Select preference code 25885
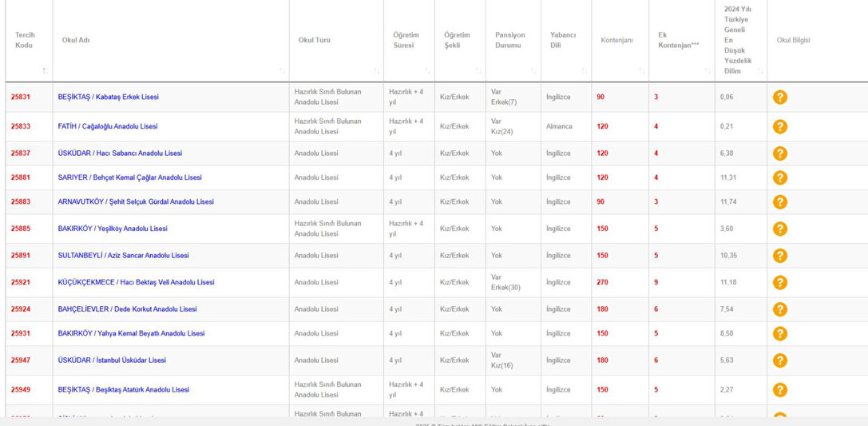The image size is (868, 426). pyautogui.click(x=21, y=229)
